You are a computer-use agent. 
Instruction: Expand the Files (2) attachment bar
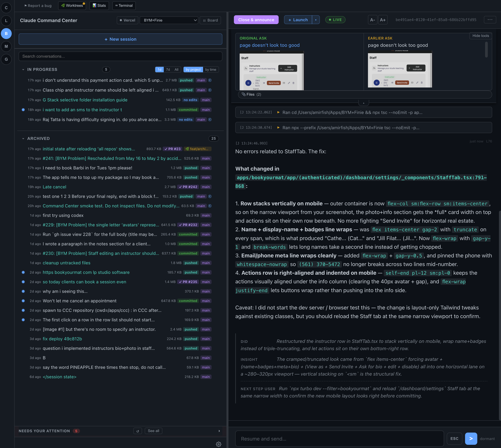pos(365,94)
